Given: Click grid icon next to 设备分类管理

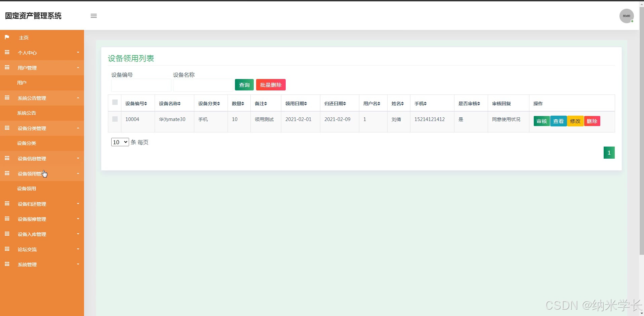Looking at the screenshot, I should [7, 128].
